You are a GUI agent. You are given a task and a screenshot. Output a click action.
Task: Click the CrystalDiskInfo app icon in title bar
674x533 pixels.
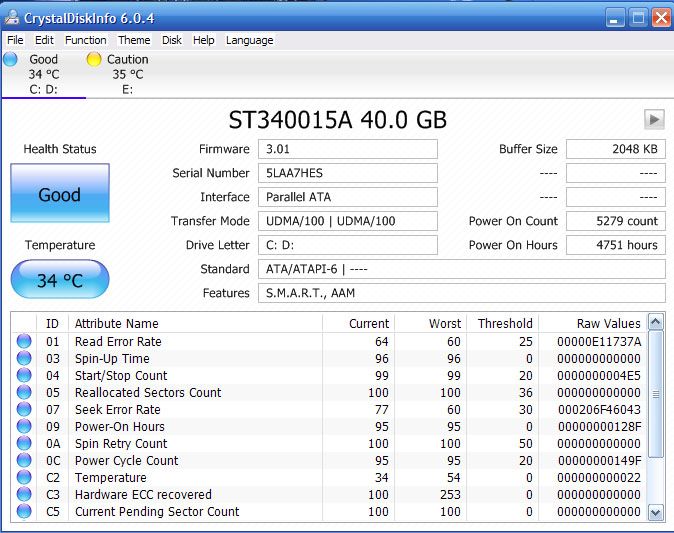pos(12,18)
